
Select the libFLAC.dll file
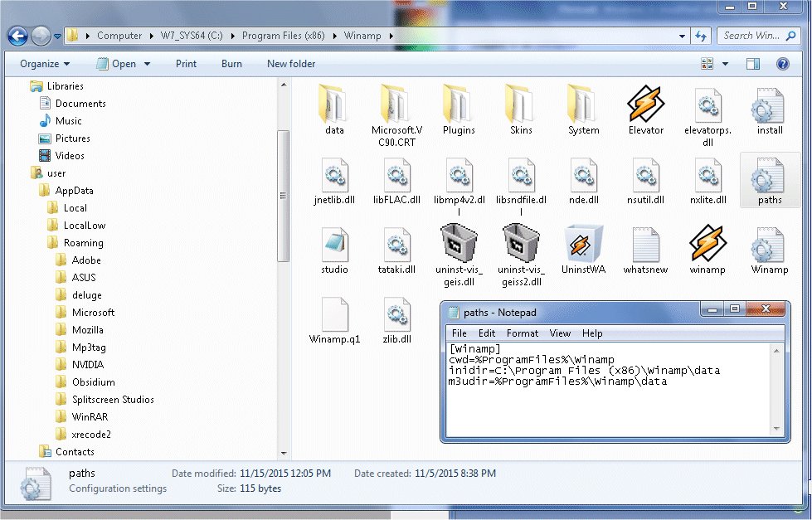click(x=396, y=180)
